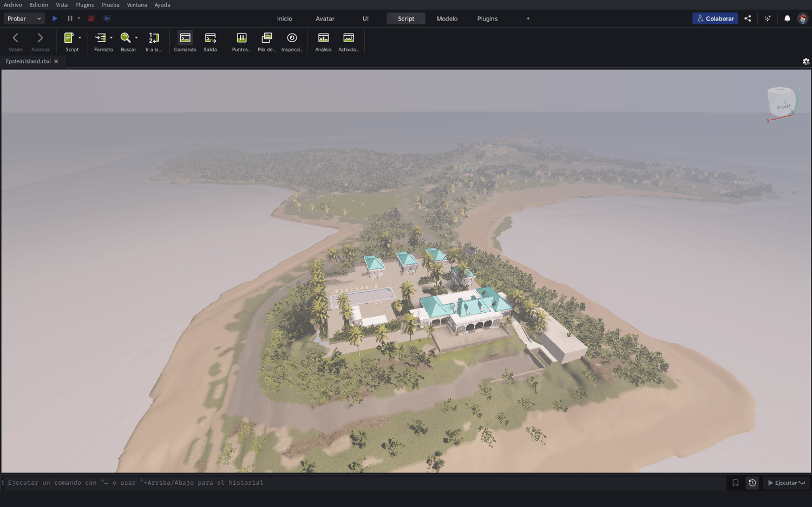Screen dimensions: 812x507
Task: Add a custom tab with the plus button
Action: [x=528, y=18]
